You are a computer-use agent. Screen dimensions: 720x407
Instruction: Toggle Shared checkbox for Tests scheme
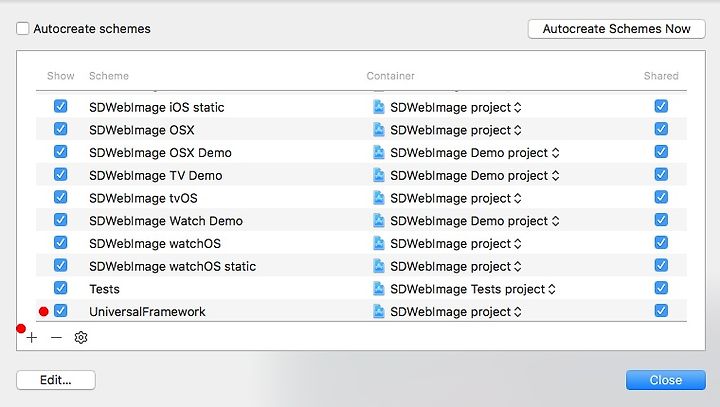tap(661, 288)
